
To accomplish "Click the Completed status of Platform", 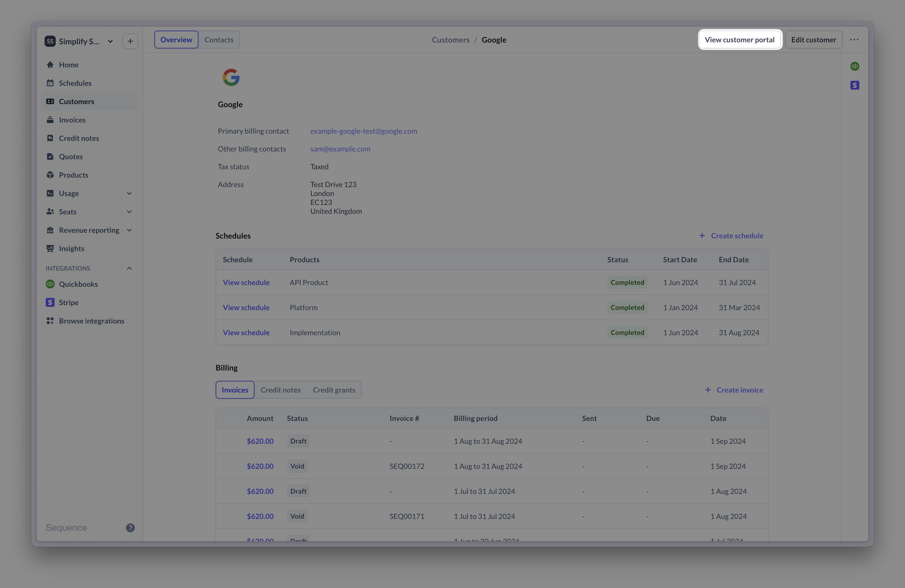I will [627, 307].
